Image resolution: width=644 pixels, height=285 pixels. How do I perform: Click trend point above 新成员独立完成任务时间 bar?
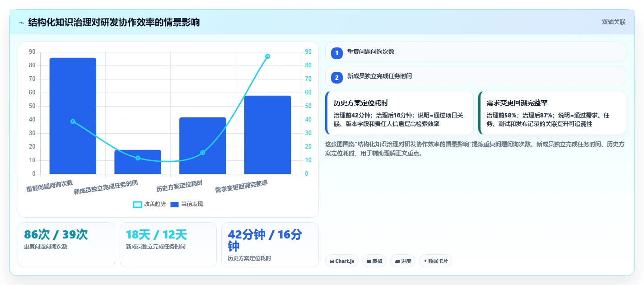pos(138,158)
